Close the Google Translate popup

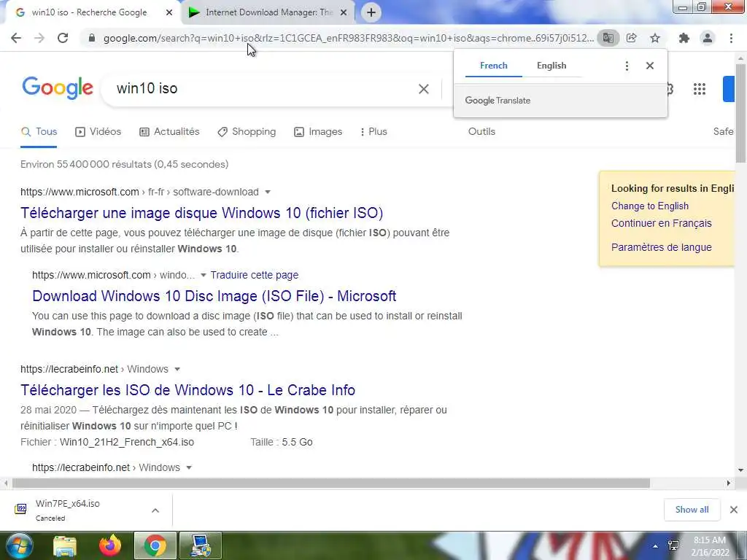(650, 66)
